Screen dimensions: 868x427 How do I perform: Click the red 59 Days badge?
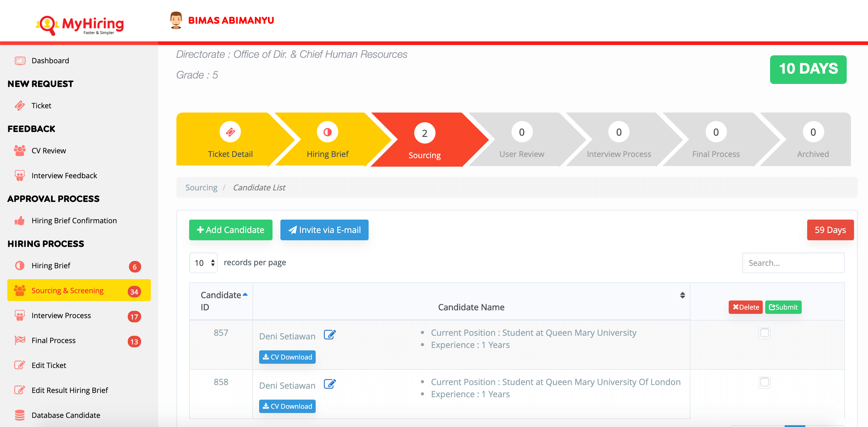830,230
